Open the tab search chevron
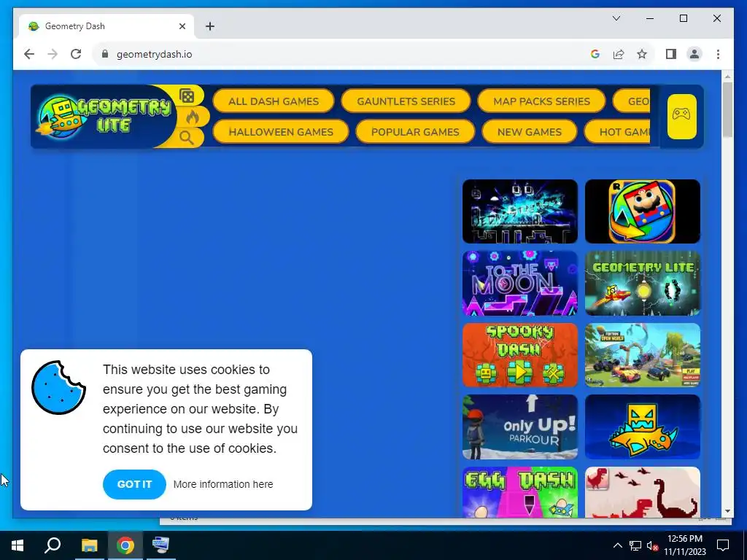This screenshot has height=560, width=747. [616, 18]
